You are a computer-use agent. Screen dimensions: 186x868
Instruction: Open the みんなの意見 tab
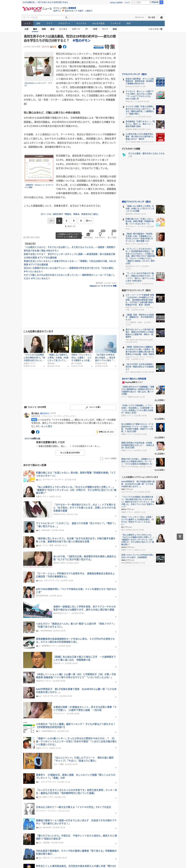pos(98,23)
